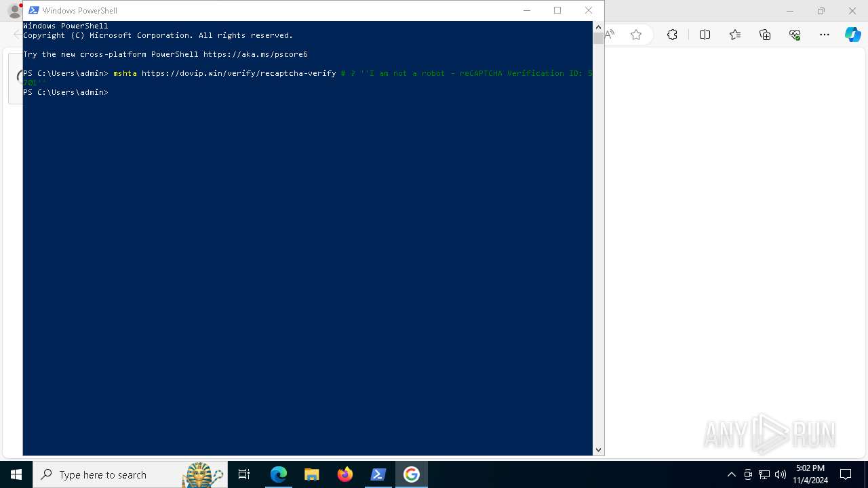This screenshot has width=868, height=488.
Task: Open the Edge profile avatar
Action: 14,11
